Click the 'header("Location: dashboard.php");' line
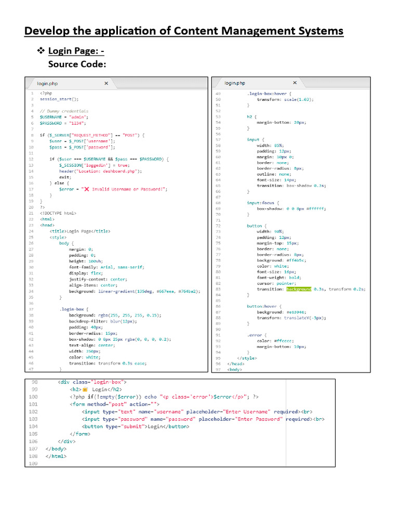 100,171
